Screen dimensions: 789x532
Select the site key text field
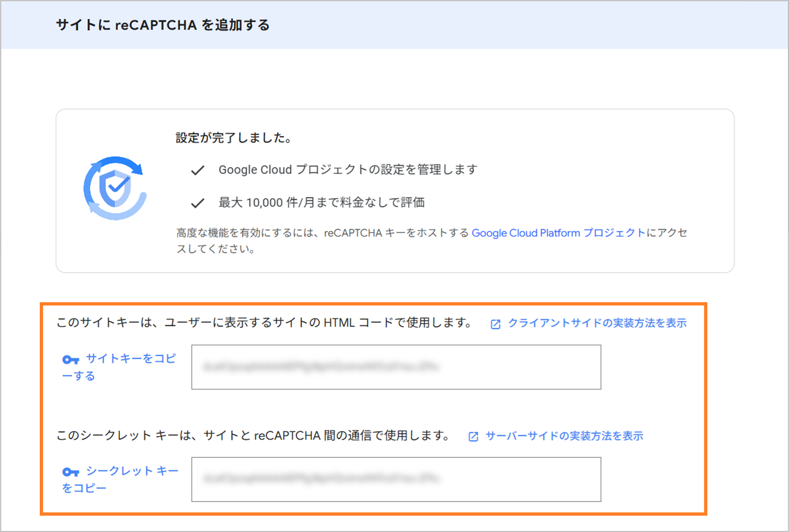click(396, 367)
